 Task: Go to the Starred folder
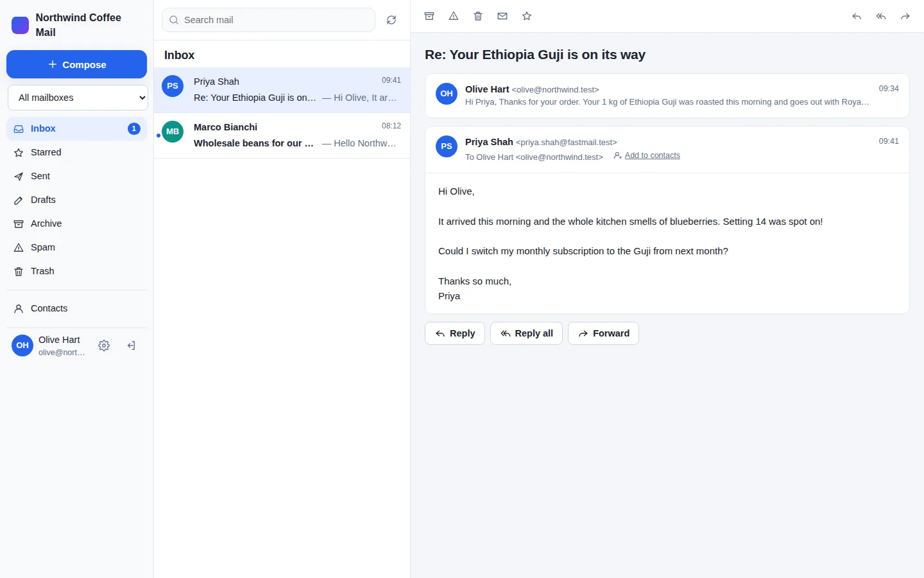pyautogui.click(x=77, y=152)
